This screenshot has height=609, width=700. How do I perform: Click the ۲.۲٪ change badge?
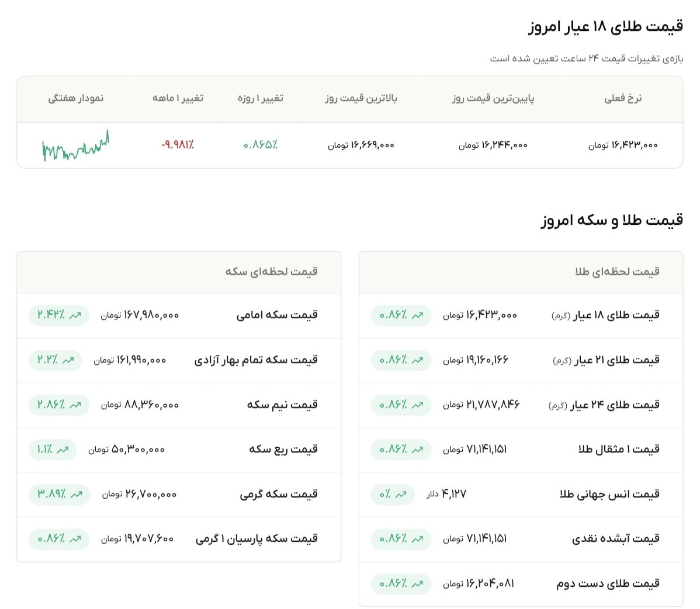coord(56,360)
